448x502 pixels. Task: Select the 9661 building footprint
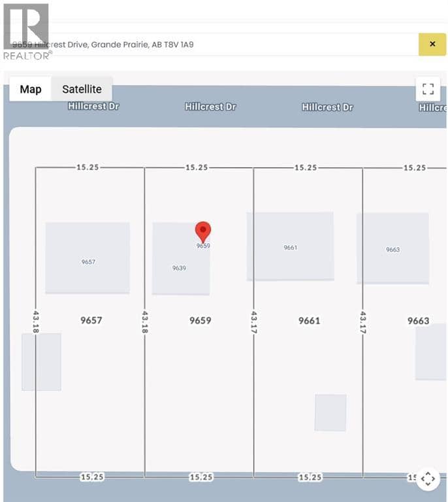pyautogui.click(x=291, y=246)
